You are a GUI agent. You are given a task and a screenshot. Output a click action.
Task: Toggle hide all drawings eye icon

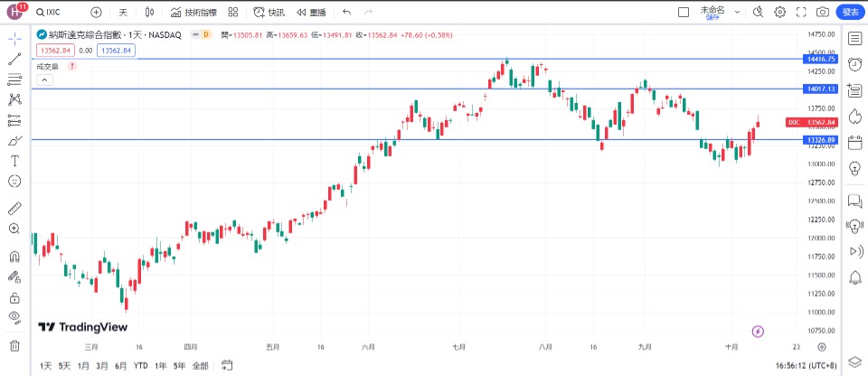click(14, 316)
